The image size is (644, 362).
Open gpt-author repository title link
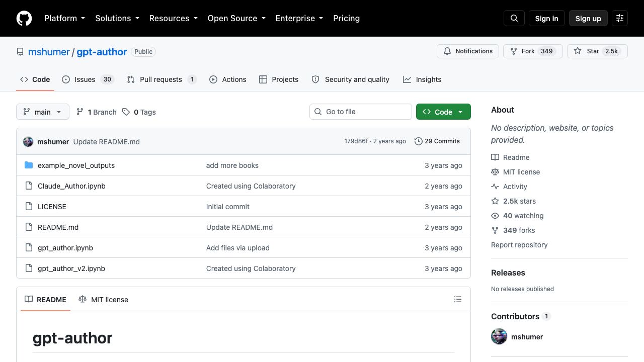(102, 52)
